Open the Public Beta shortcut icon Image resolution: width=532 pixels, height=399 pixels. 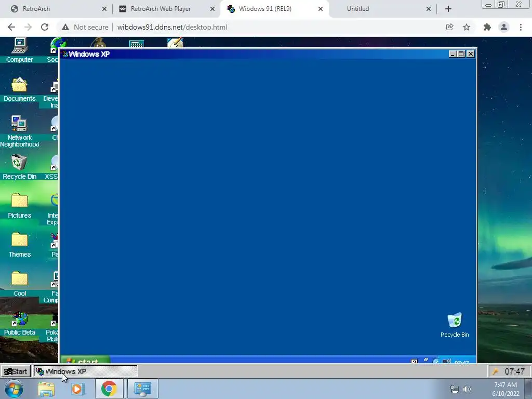pyautogui.click(x=19, y=323)
